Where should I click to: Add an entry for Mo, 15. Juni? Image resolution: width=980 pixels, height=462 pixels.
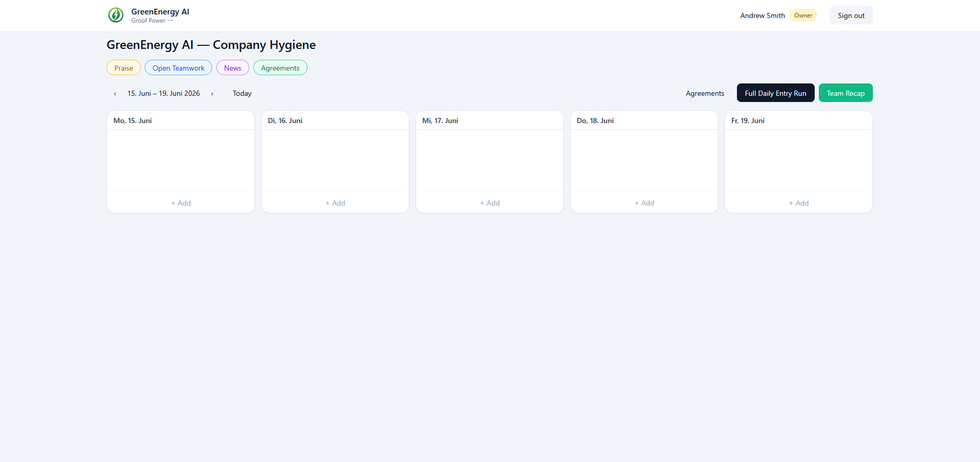click(x=181, y=203)
